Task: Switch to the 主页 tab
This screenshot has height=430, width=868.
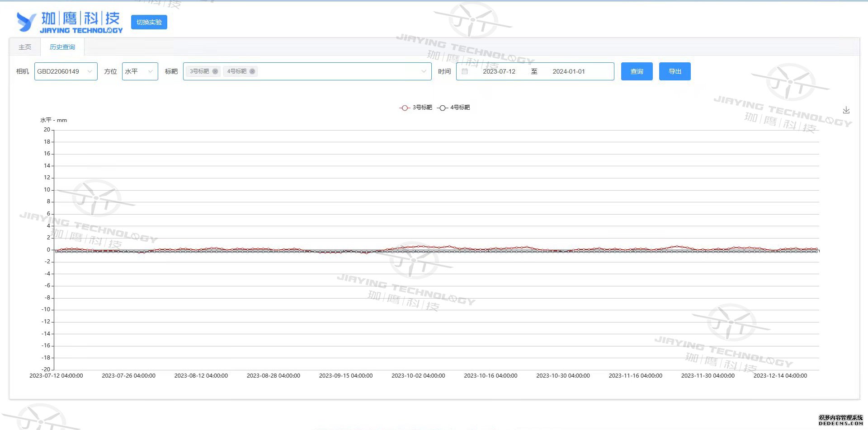Action: [25, 47]
